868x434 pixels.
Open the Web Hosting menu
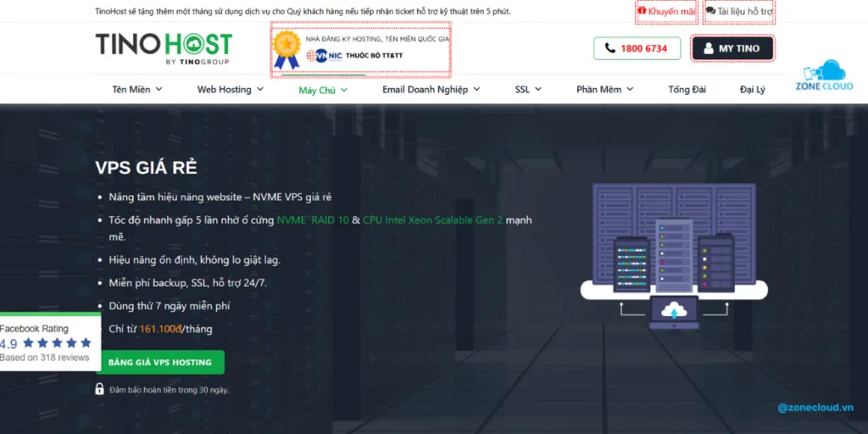tap(231, 90)
